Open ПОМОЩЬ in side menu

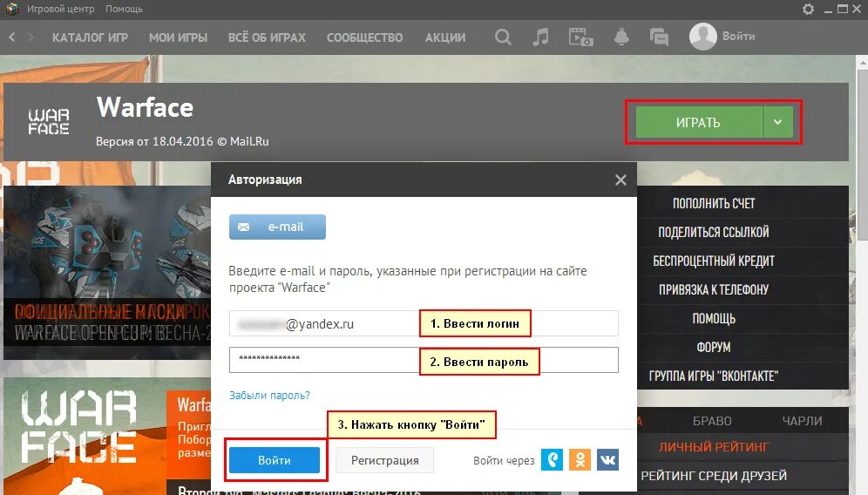[714, 319]
